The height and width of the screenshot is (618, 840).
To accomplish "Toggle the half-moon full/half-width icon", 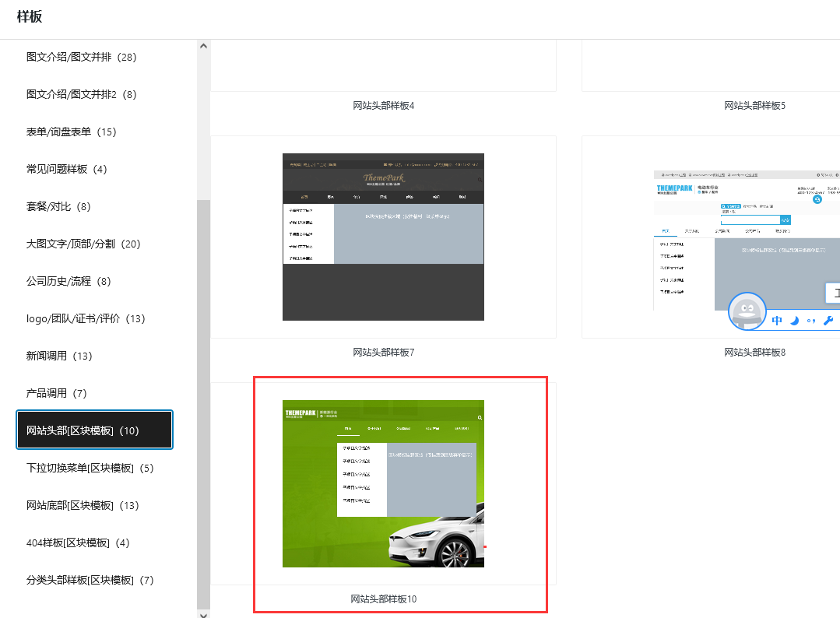I will [795, 321].
